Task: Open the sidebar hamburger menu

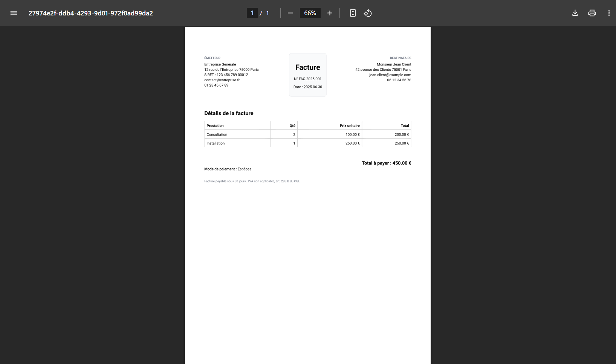Action: 14,13
